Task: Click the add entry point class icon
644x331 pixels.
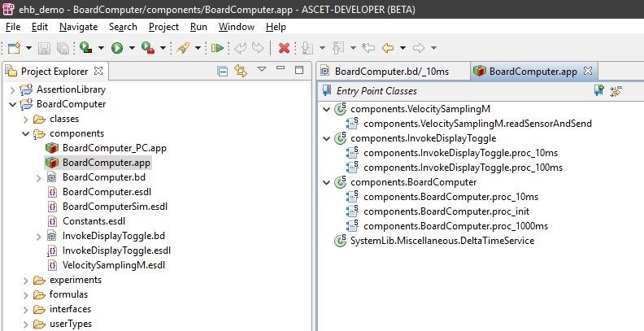Action: coord(599,91)
